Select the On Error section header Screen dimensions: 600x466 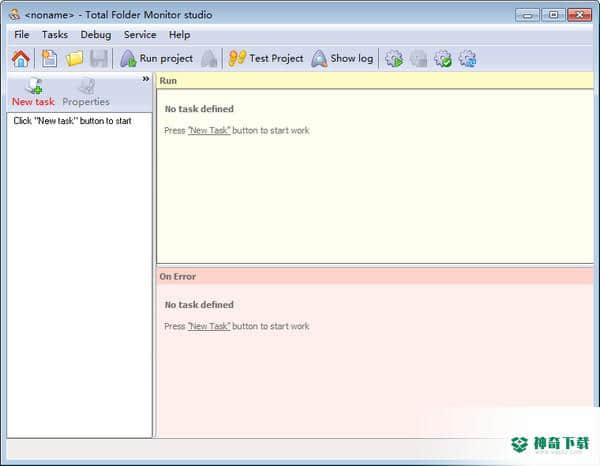375,276
